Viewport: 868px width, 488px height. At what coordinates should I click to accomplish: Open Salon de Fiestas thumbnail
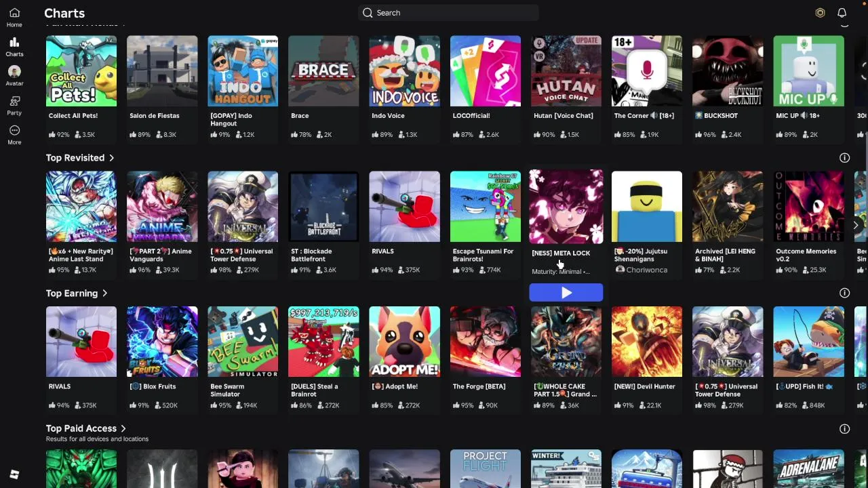[162, 71]
